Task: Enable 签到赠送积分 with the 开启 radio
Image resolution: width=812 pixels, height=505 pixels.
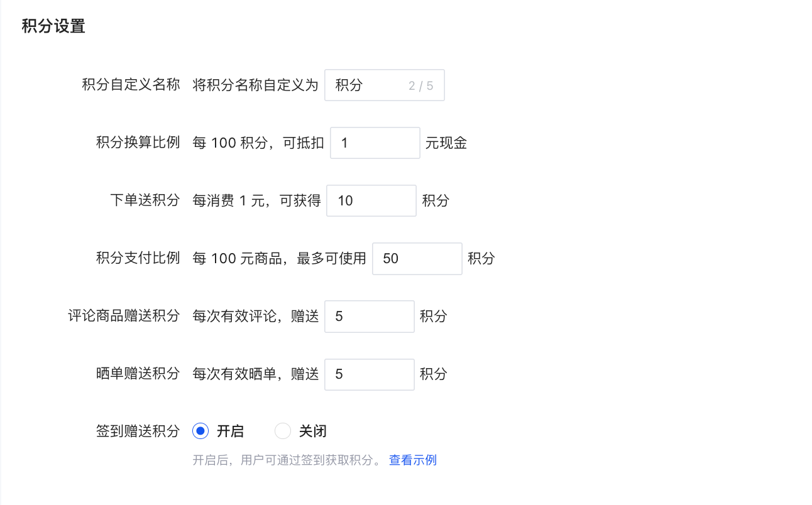Action: coord(200,432)
